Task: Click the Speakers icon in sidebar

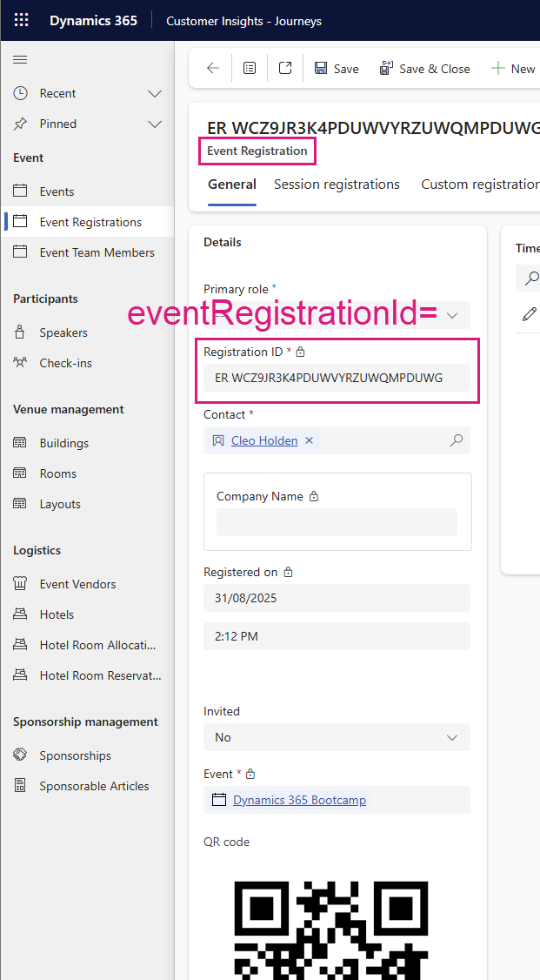Action: coord(20,332)
